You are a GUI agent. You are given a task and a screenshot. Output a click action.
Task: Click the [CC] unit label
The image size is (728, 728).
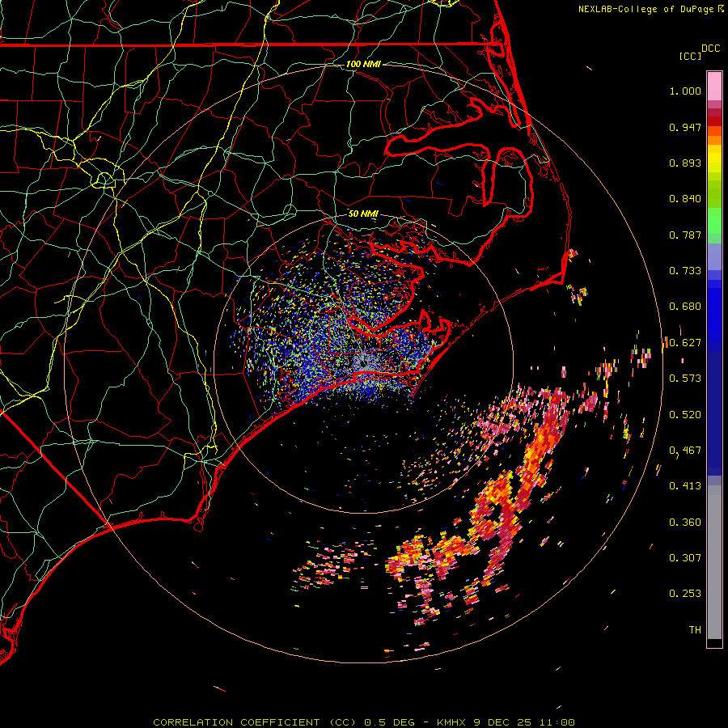tap(690, 56)
